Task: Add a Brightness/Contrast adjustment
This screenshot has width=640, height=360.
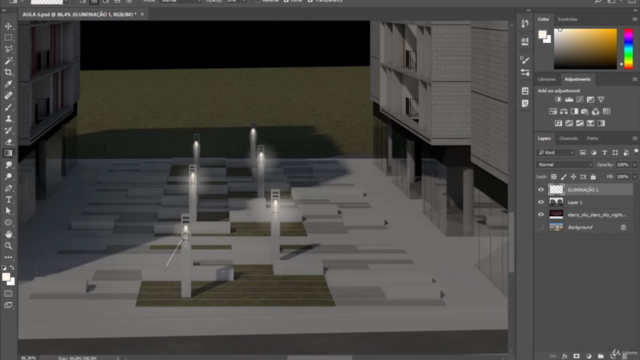Action: click(558, 100)
